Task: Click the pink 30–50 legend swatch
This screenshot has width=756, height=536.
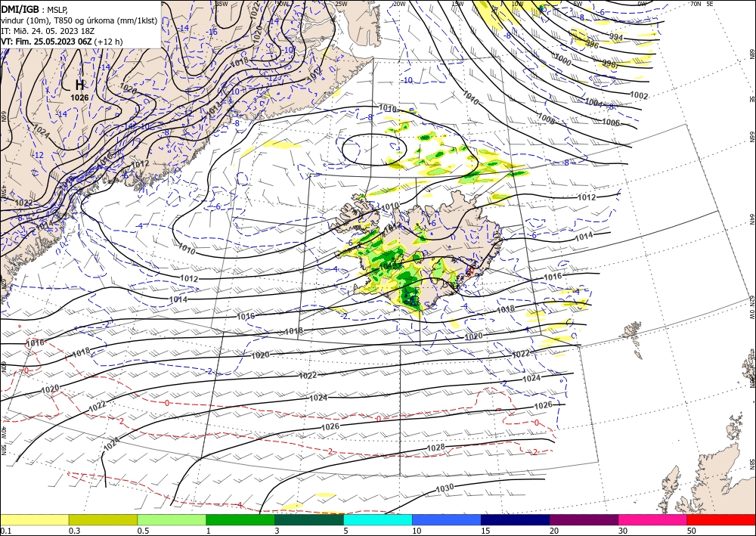Action: (x=653, y=519)
